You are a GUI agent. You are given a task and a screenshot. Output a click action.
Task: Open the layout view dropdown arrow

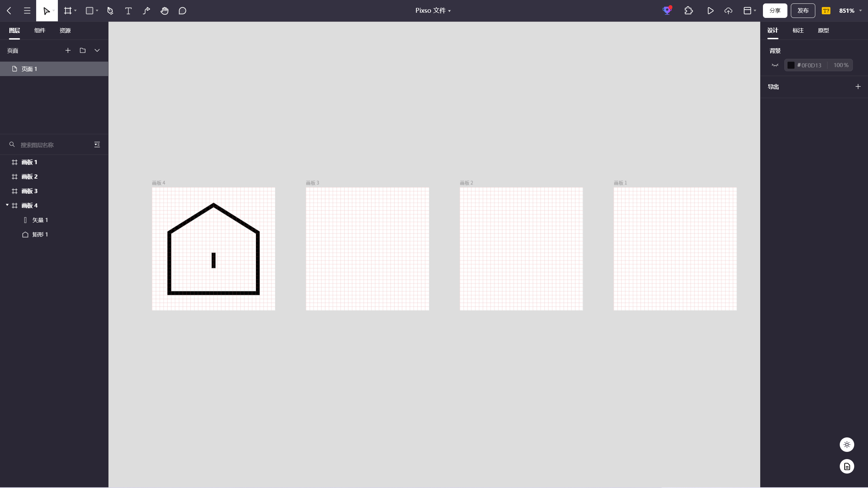click(x=755, y=11)
